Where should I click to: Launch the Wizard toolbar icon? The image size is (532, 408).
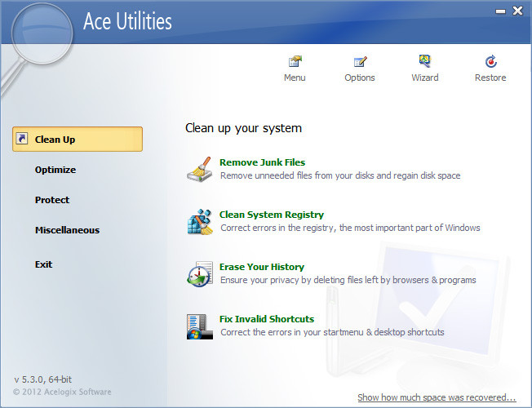coord(425,61)
